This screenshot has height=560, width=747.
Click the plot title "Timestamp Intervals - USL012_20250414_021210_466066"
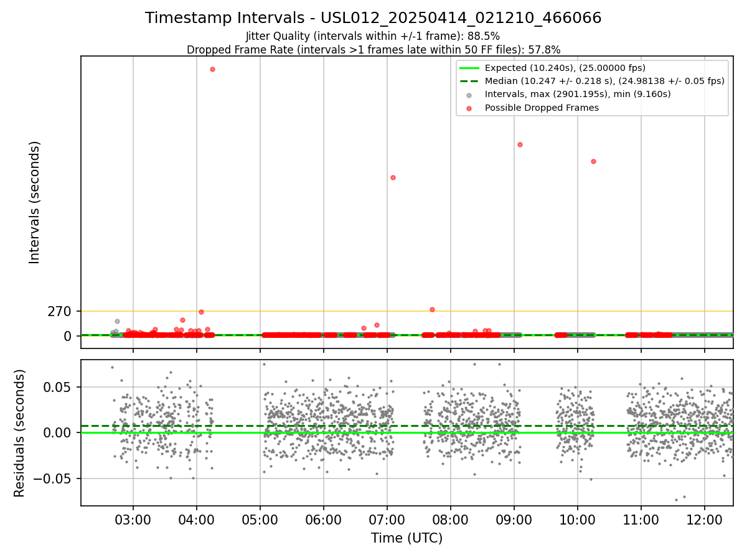point(373,18)
